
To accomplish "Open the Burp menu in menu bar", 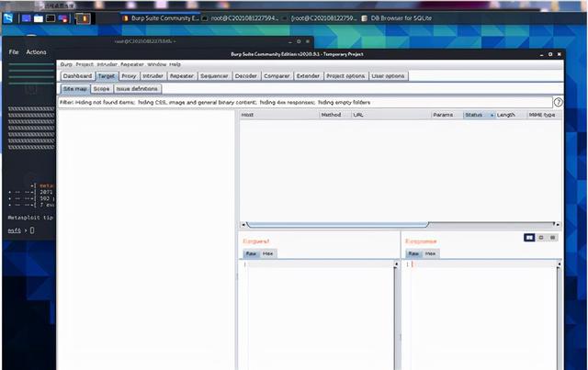I will [66, 64].
